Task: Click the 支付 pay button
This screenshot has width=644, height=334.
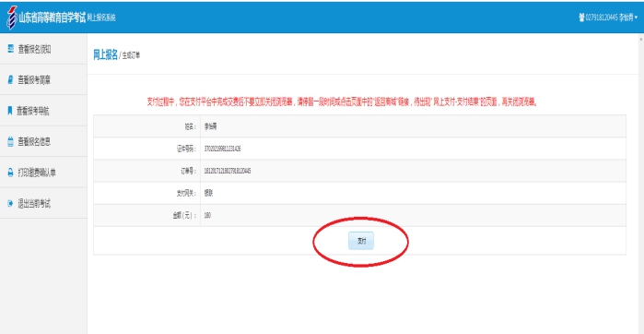Action: [361, 241]
